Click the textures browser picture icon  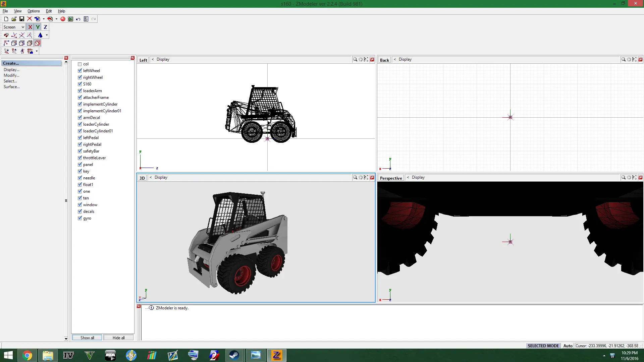point(70,19)
